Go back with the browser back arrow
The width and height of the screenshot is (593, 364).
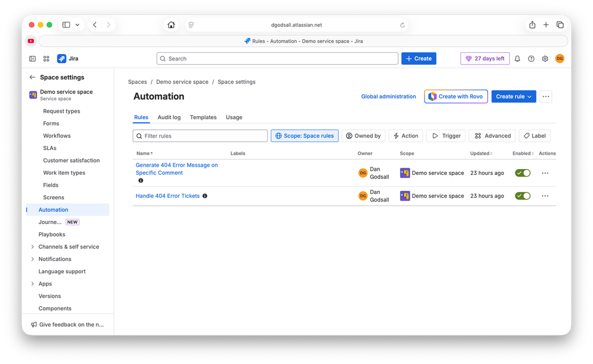(95, 25)
